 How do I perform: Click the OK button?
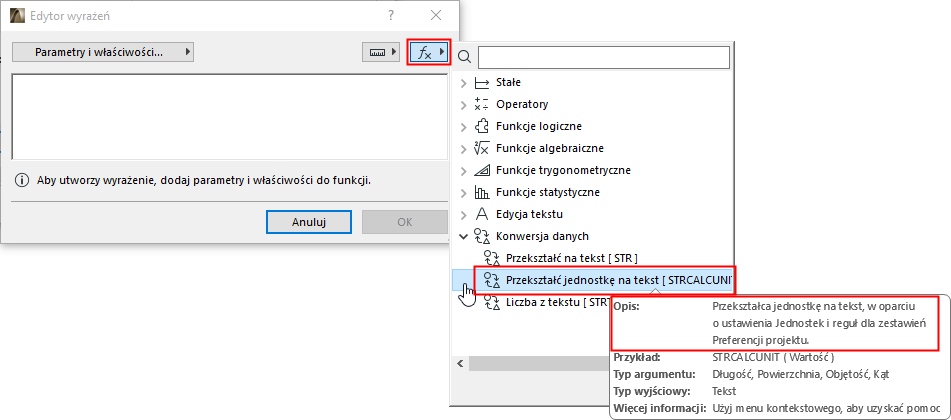click(x=404, y=221)
